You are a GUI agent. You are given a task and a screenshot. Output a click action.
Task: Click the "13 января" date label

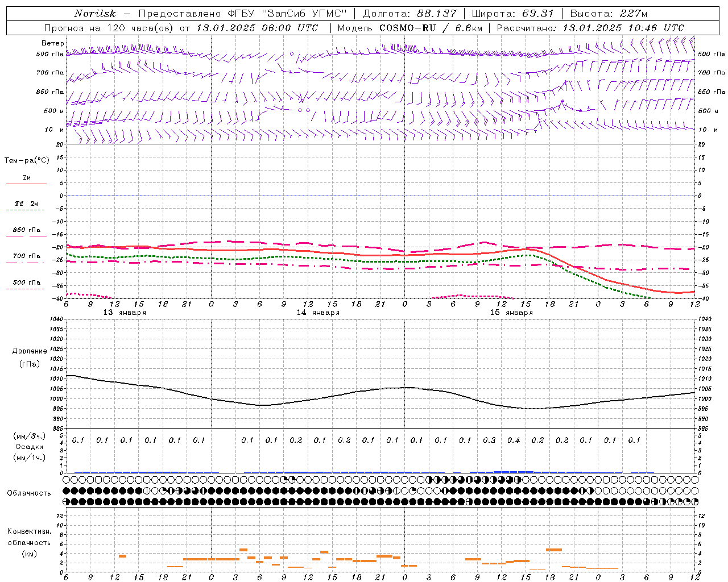pyautogui.click(x=124, y=313)
